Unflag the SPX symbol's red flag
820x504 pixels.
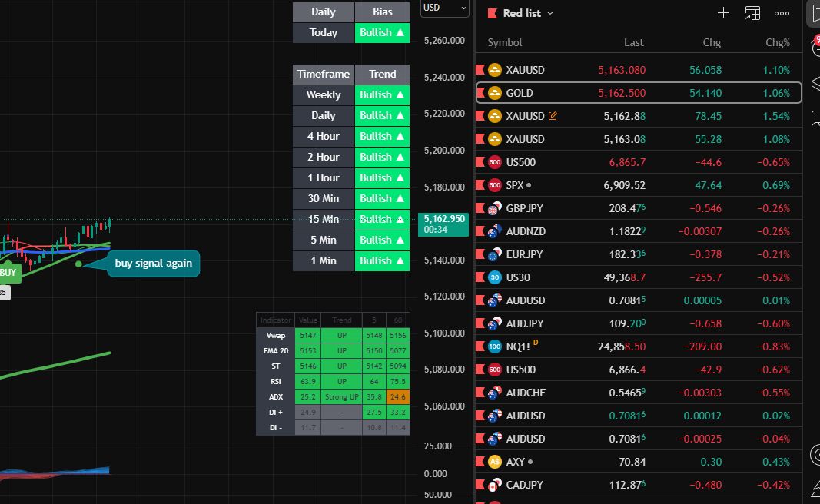pyautogui.click(x=480, y=185)
